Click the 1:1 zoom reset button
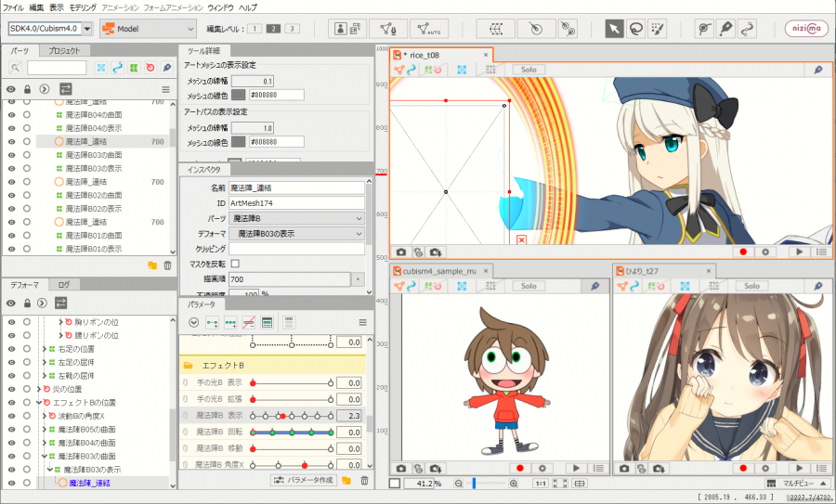836x504 pixels. (540, 484)
